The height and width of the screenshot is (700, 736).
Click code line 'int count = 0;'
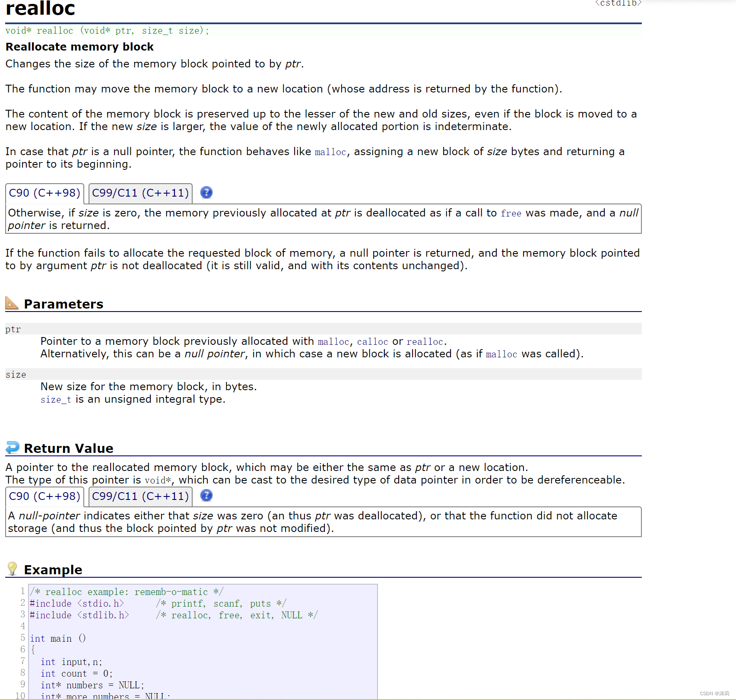coord(76,674)
